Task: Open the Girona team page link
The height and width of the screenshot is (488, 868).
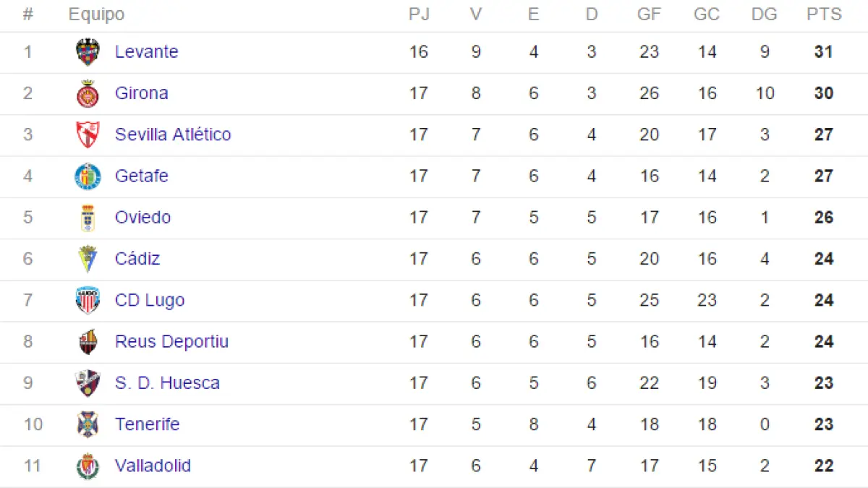Action: click(141, 93)
